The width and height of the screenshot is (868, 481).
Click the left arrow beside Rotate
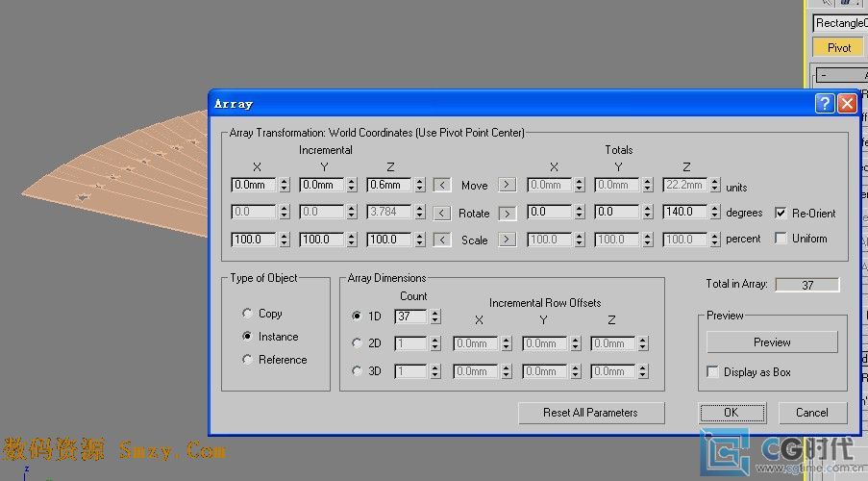(442, 213)
